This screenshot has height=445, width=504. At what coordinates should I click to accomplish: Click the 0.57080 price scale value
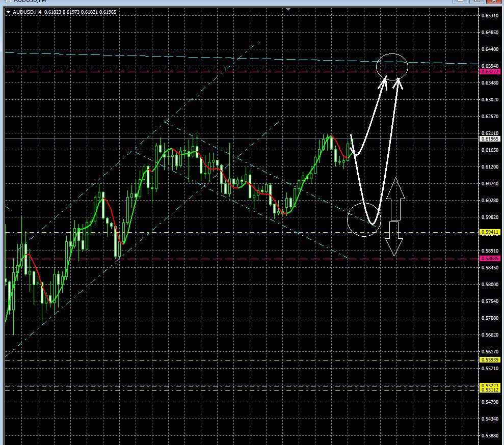pyautogui.click(x=490, y=318)
